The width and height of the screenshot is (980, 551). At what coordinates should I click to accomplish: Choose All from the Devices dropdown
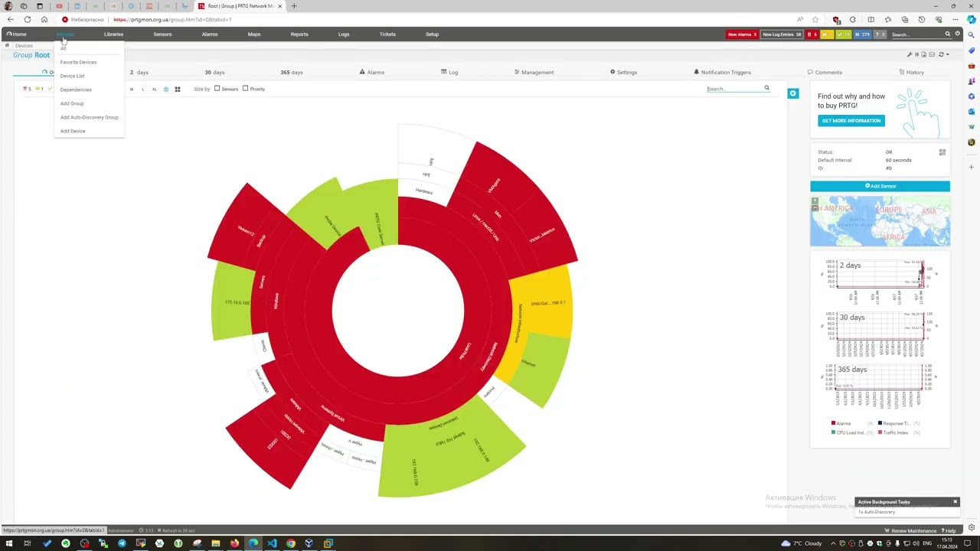tap(64, 48)
